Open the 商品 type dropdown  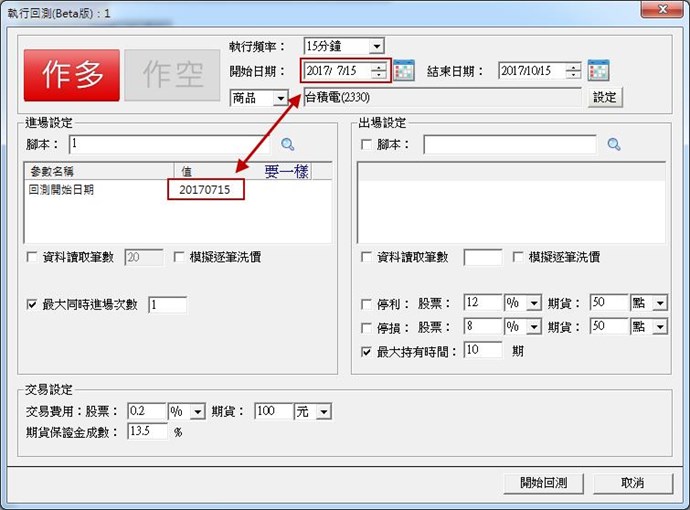click(280, 98)
